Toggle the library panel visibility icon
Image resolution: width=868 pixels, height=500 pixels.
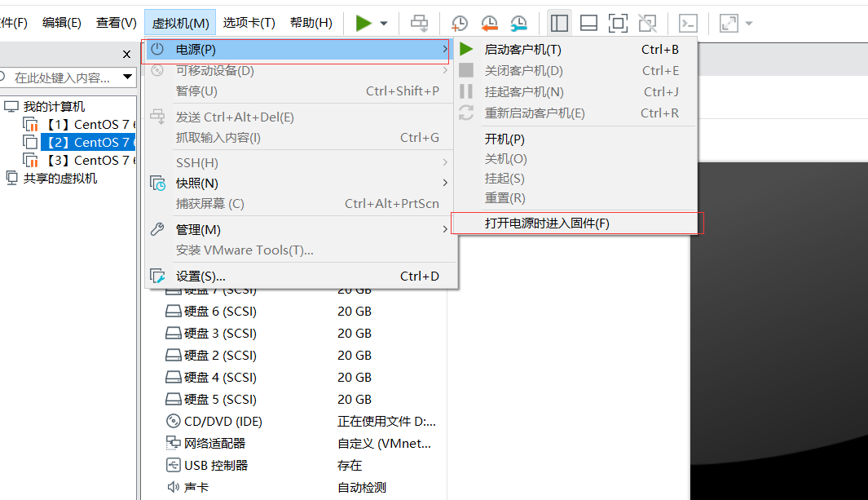(x=559, y=22)
